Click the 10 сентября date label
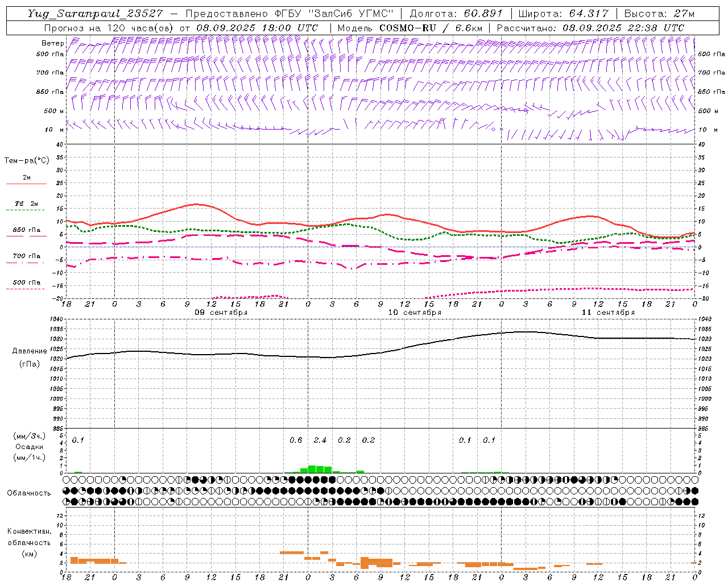 coord(415,312)
